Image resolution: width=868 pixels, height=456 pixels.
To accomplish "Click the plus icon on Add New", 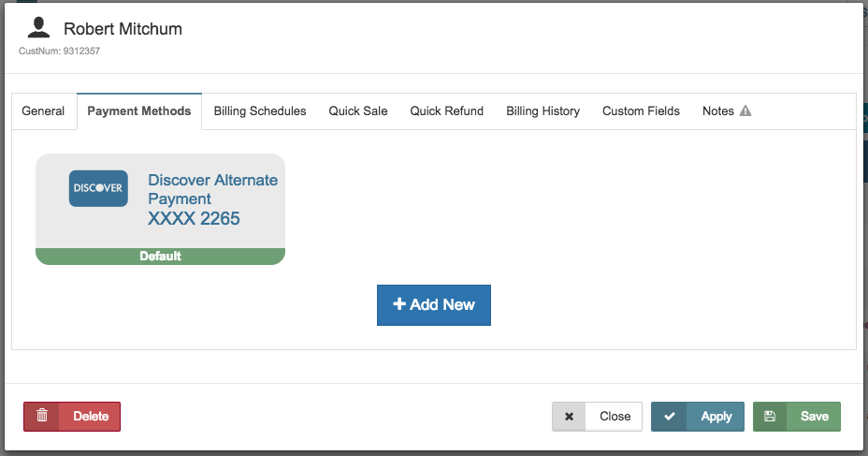I will click(399, 304).
